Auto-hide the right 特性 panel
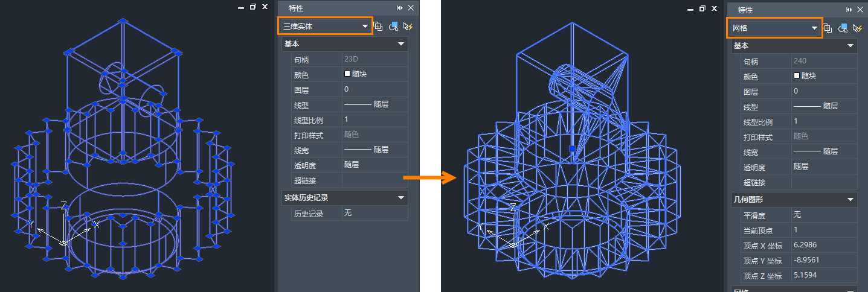The image size is (868, 292). tap(849, 10)
